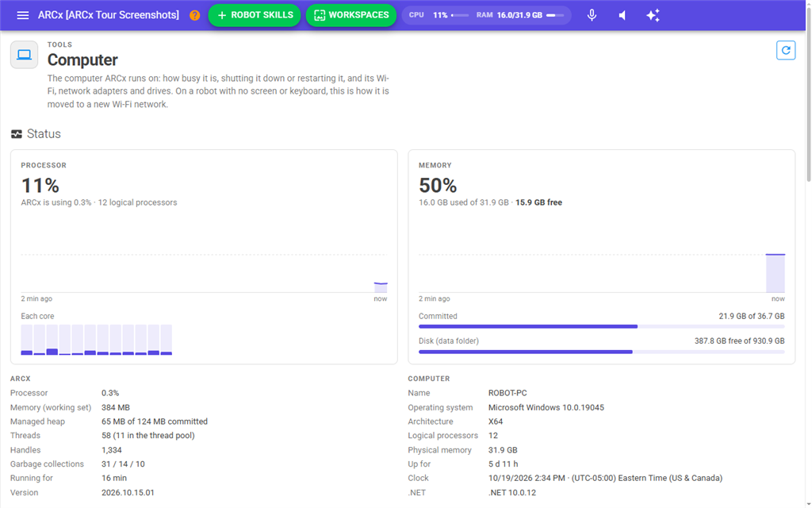Click the vertical scrollbar thumb on the right
Viewport: 812px width, 508px height.
(808, 94)
